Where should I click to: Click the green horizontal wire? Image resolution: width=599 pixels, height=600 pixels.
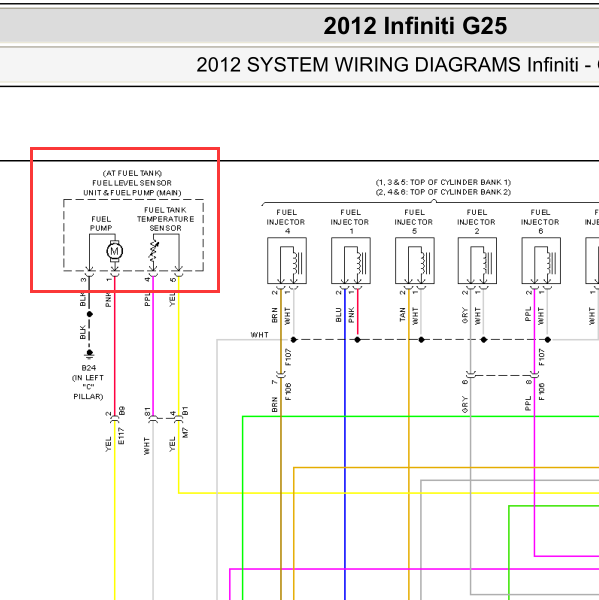421,416
